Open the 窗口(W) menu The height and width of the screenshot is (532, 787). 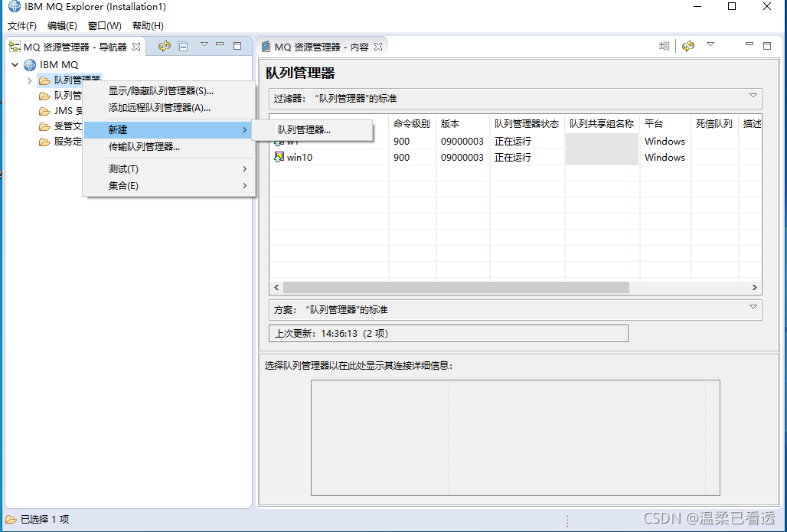point(104,25)
